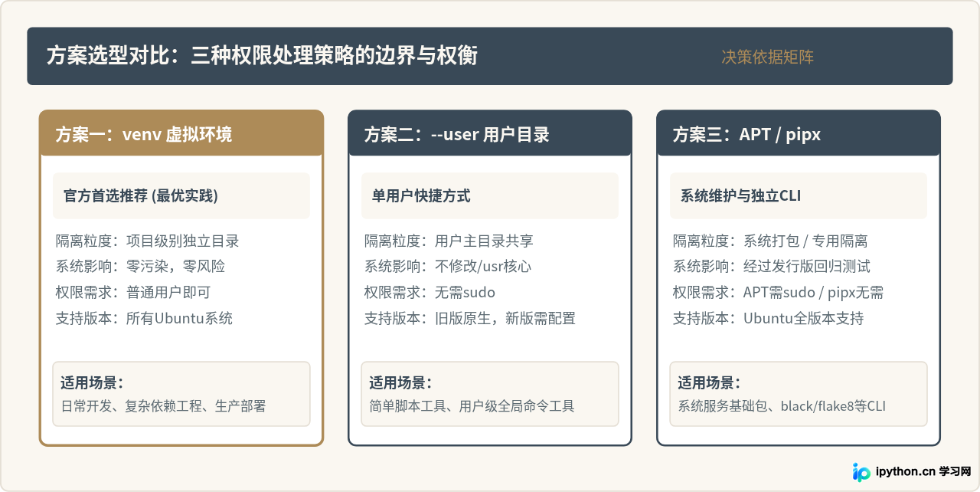Click 系统影响：零污染，零风险 line
The height and width of the screenshot is (492, 980).
(140, 267)
